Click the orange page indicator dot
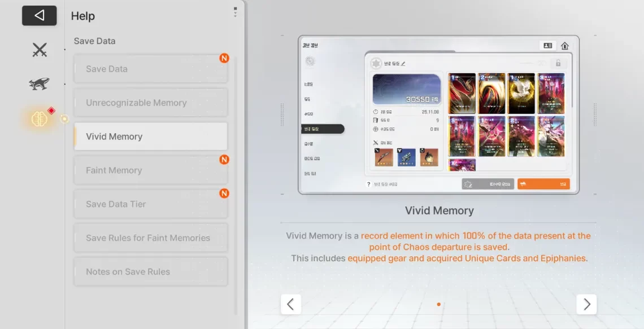The image size is (644, 329). click(438, 305)
